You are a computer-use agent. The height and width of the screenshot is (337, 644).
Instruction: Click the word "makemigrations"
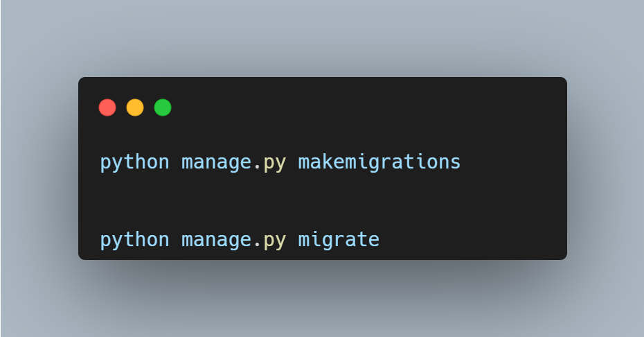tap(379, 162)
